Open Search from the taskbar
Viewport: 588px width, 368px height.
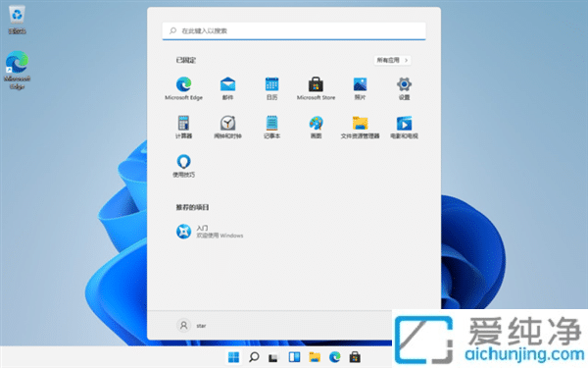[x=254, y=357]
